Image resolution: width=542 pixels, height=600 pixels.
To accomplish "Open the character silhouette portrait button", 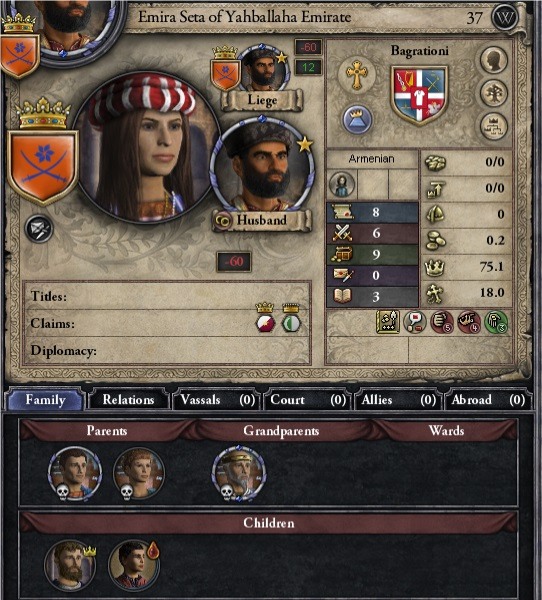I will (494, 60).
